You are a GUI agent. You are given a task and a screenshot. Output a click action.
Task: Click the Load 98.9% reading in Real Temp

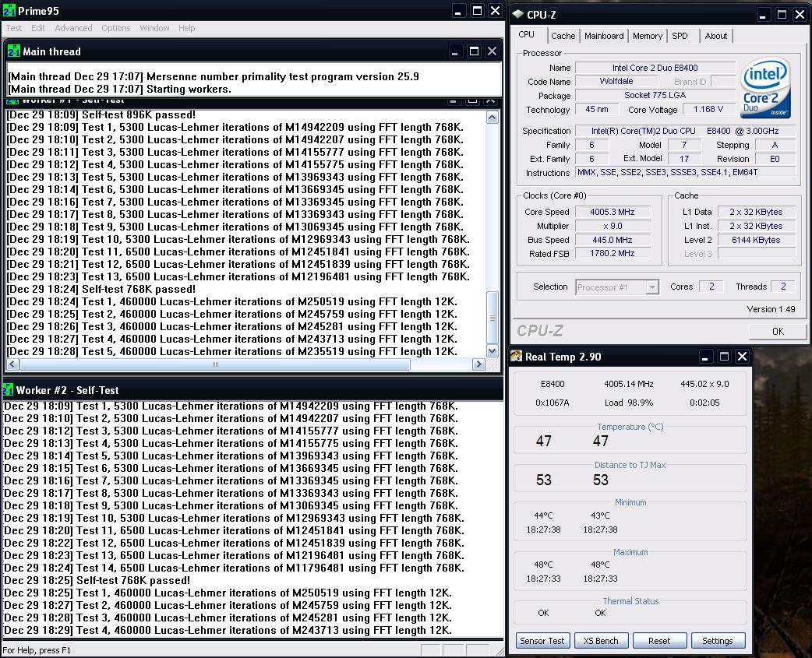(x=629, y=403)
